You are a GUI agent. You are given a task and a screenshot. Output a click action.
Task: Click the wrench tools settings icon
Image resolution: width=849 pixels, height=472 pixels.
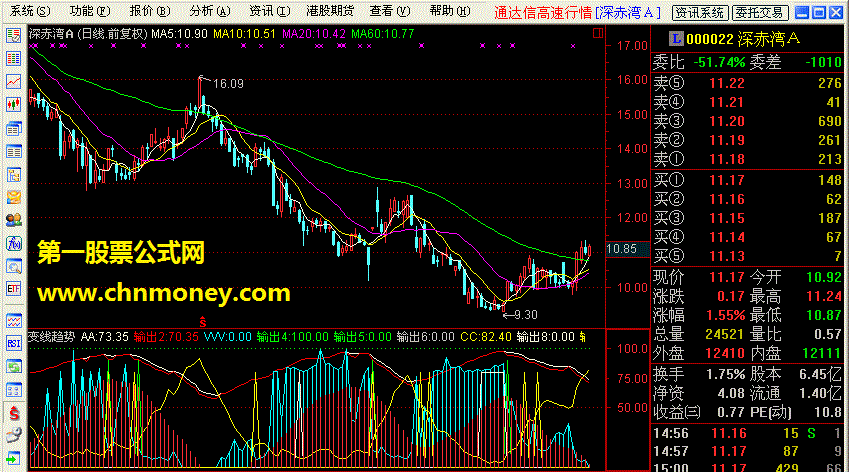(x=14, y=435)
